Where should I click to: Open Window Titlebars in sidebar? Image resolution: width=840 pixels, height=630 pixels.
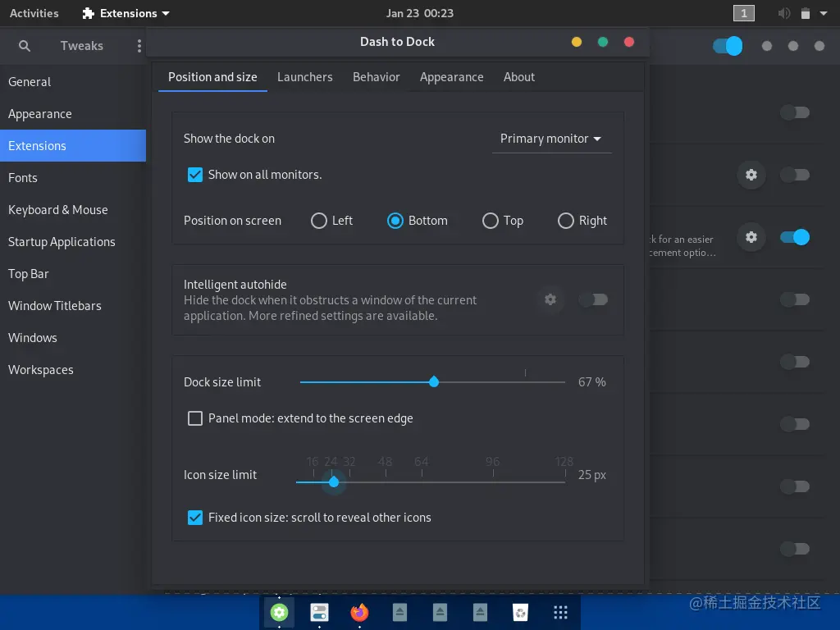point(73,306)
